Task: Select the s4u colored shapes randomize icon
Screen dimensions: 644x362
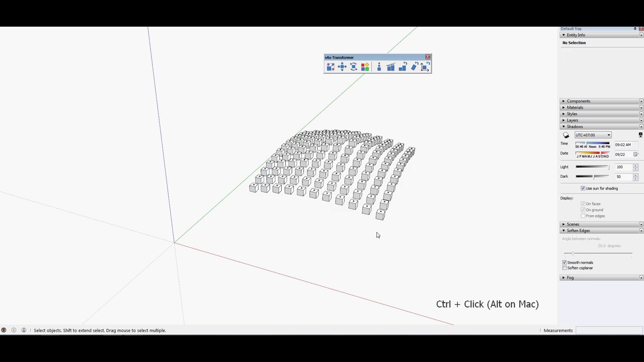Action: 365,67
